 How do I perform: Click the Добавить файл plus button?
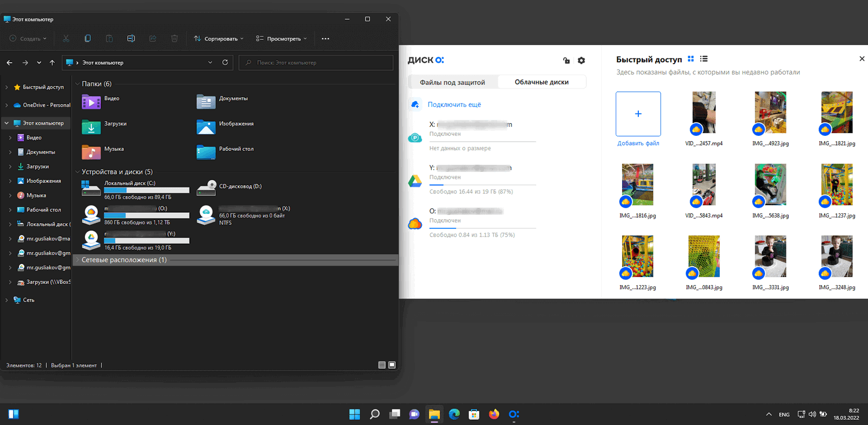pyautogui.click(x=638, y=114)
